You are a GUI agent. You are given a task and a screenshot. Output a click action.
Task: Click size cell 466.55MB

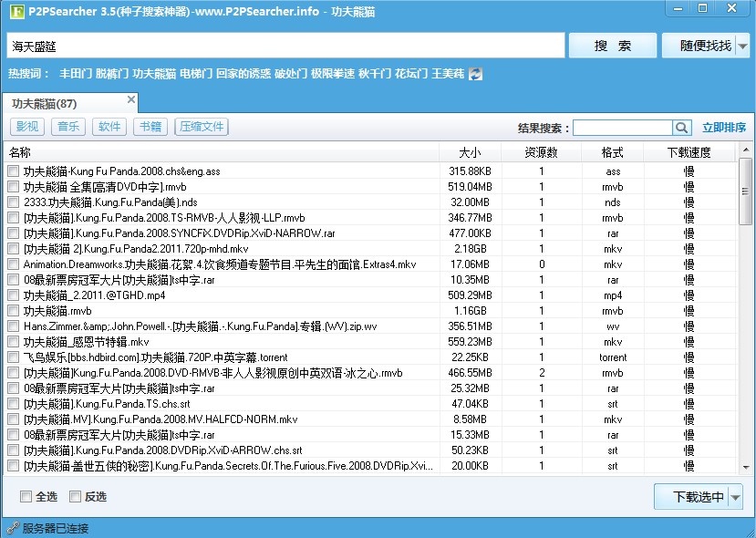470,372
